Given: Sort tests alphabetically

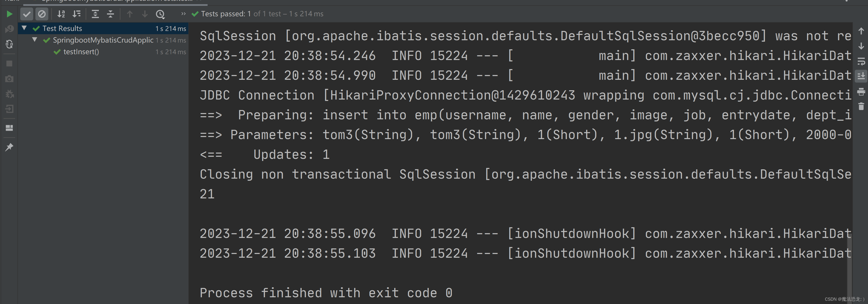Looking at the screenshot, I should coord(61,14).
